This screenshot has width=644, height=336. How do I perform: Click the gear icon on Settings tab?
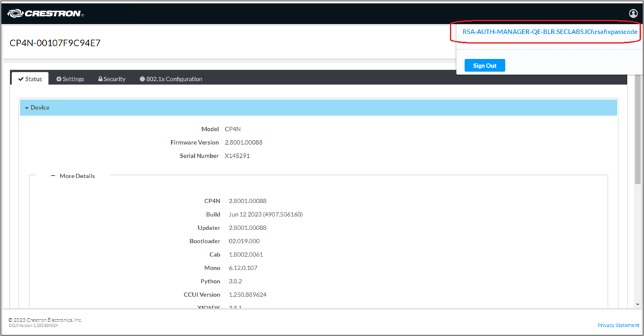(x=59, y=79)
